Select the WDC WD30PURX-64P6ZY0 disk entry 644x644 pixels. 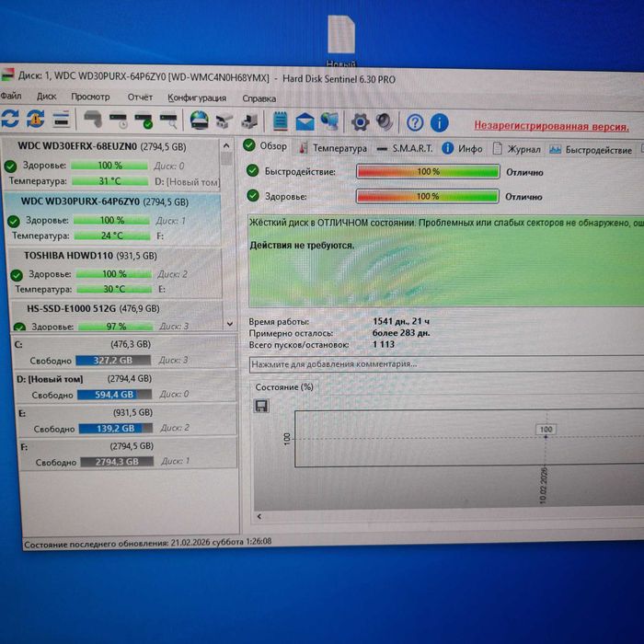[x=113, y=219]
